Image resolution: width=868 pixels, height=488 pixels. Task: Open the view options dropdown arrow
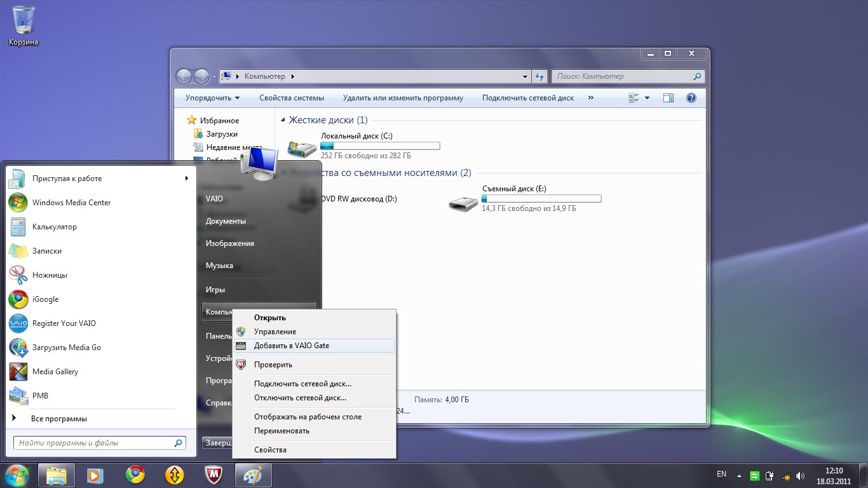[648, 98]
